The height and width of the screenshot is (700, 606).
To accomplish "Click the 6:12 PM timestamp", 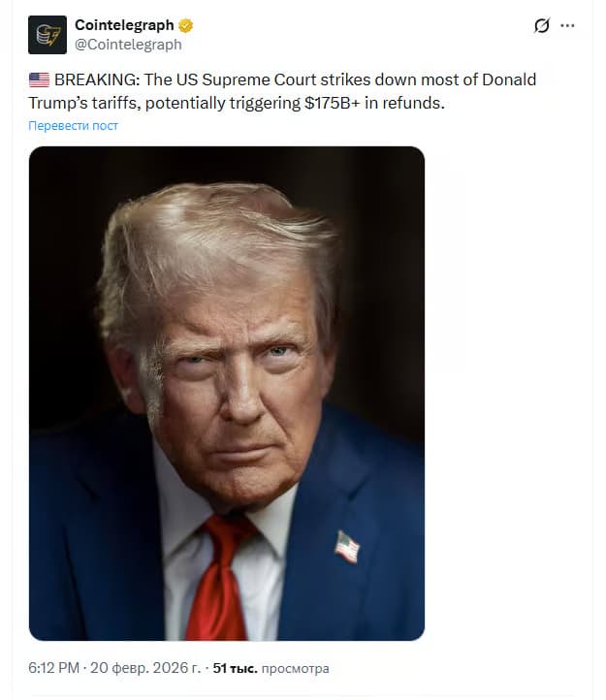I will point(53,668).
